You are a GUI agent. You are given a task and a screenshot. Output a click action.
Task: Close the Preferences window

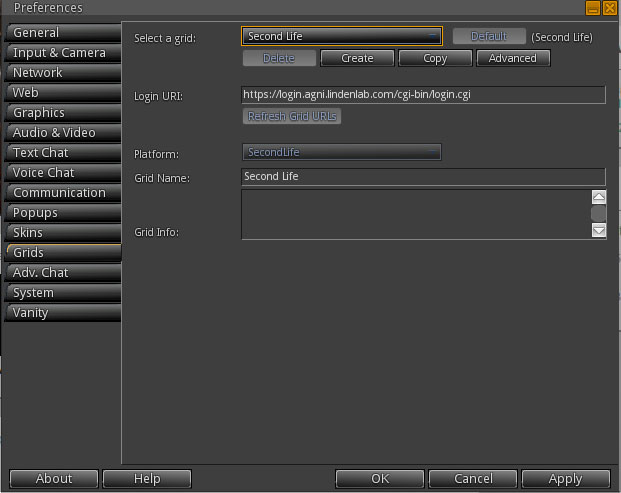tap(610, 8)
